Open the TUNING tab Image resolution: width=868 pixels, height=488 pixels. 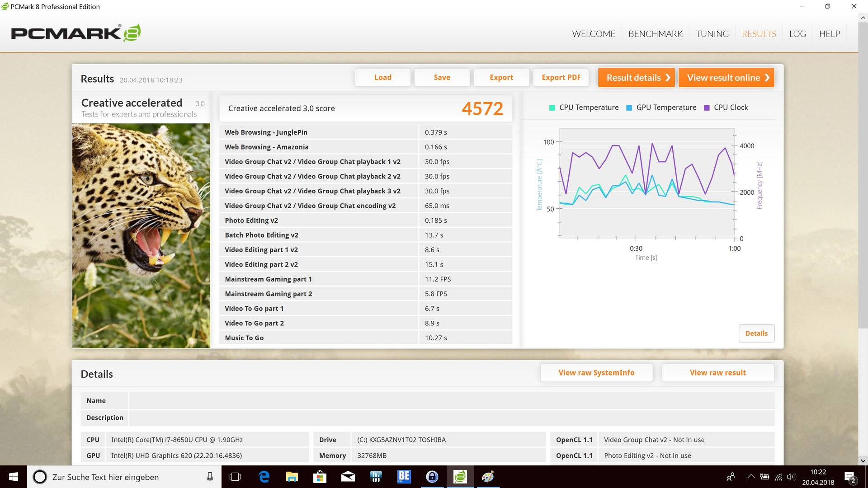point(712,34)
